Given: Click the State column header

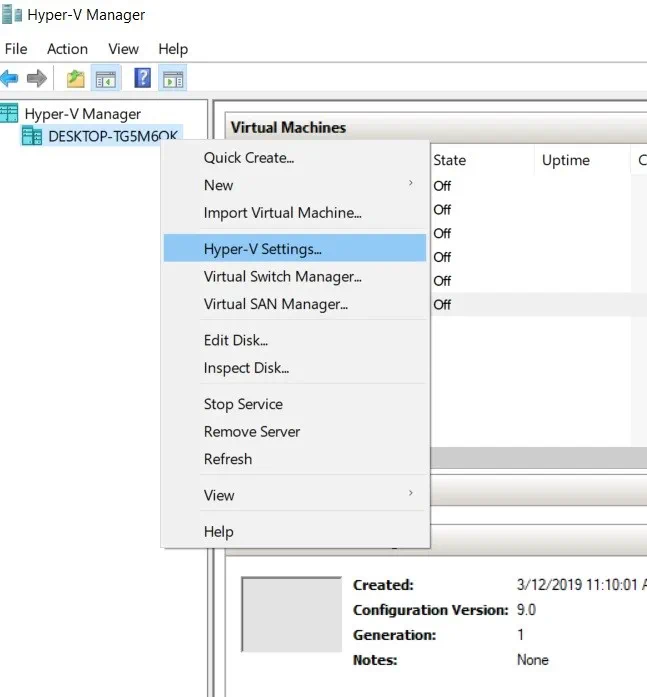Looking at the screenshot, I should tap(449, 160).
